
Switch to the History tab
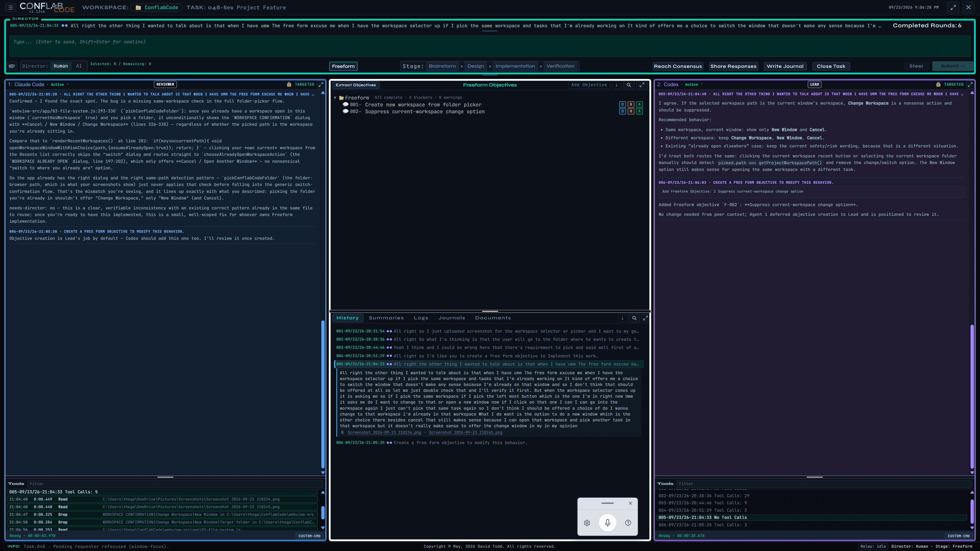point(347,318)
